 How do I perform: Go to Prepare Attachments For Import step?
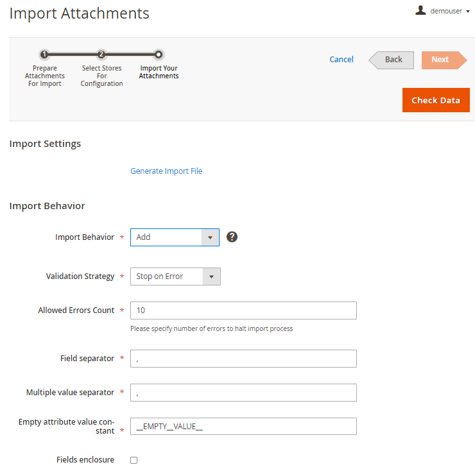[45, 76]
